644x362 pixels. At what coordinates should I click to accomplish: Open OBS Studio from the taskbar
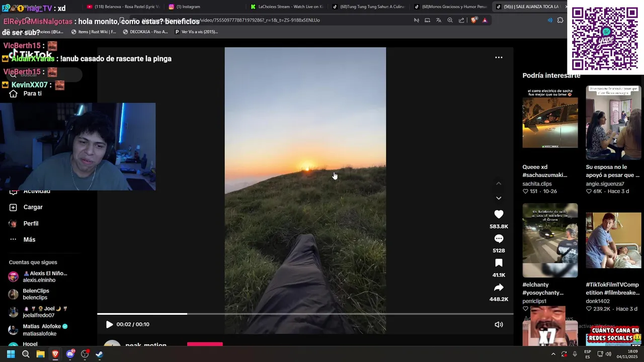85,354
